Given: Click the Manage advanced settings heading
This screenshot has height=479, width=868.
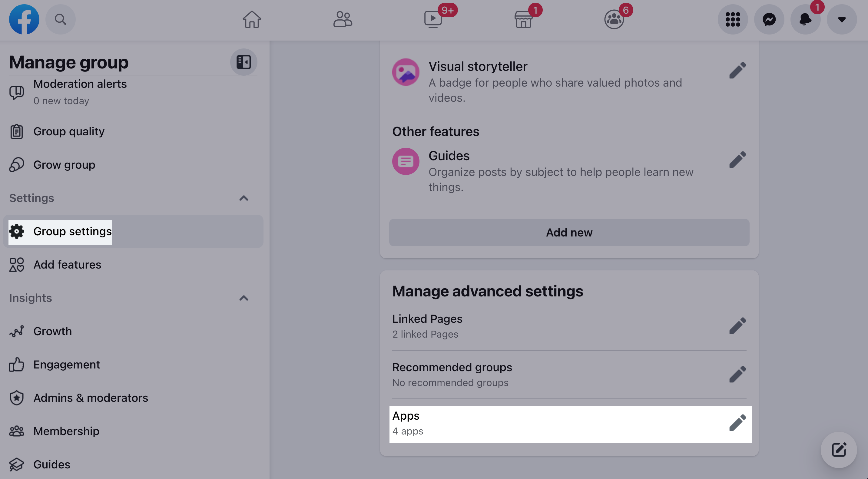Looking at the screenshot, I should coord(488,291).
